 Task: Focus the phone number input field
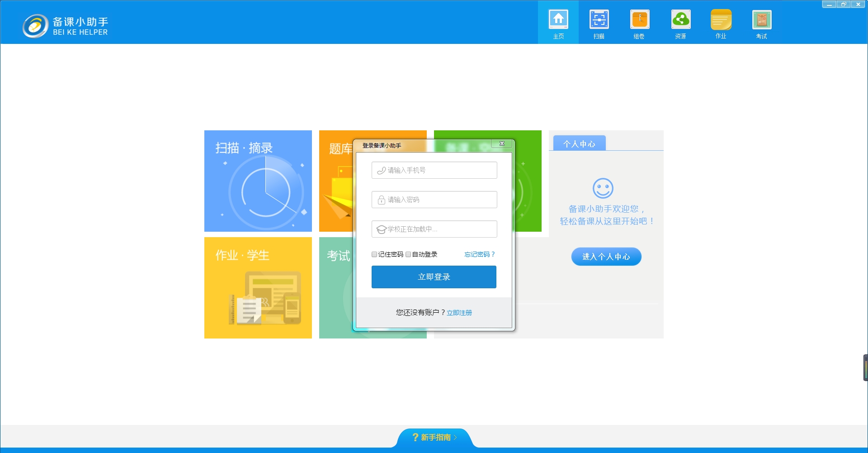click(x=434, y=170)
